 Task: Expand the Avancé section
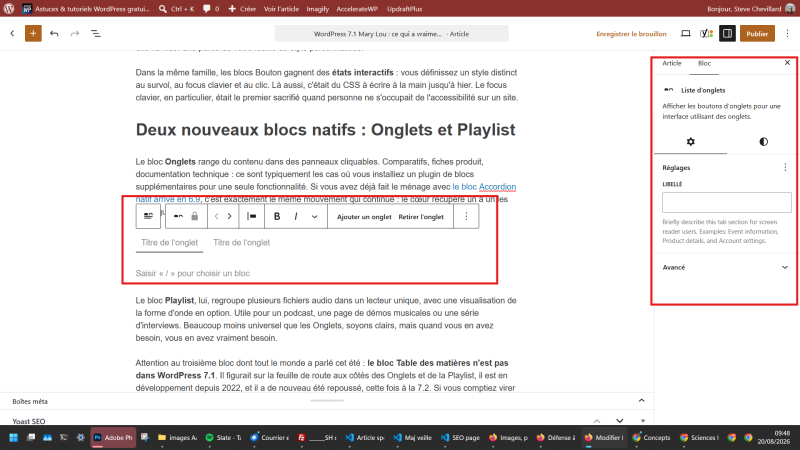[726, 267]
